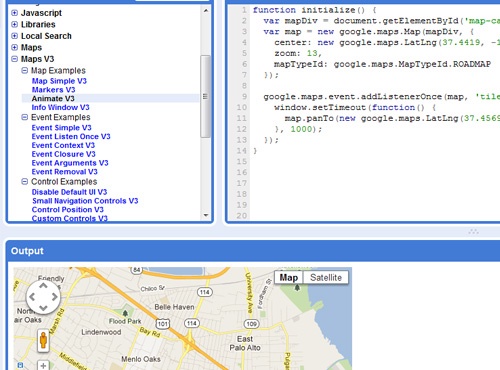Open Custom Controls V3 sample
Screen dimensions: 500x370
click(69, 218)
